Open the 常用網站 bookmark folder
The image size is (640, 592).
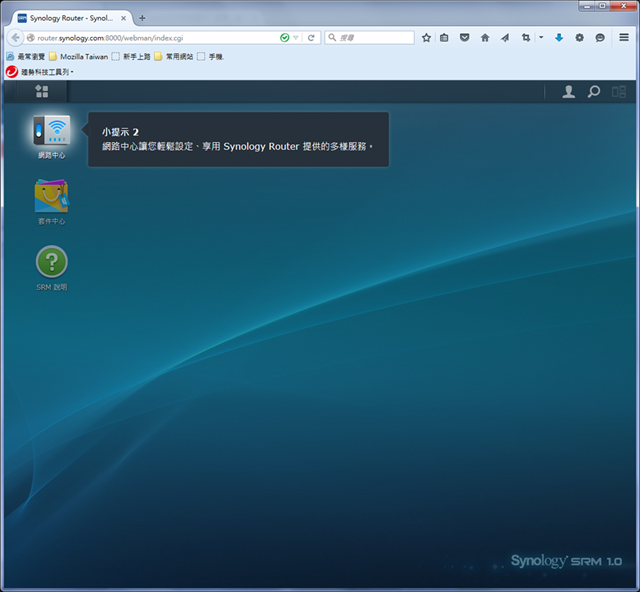174,56
